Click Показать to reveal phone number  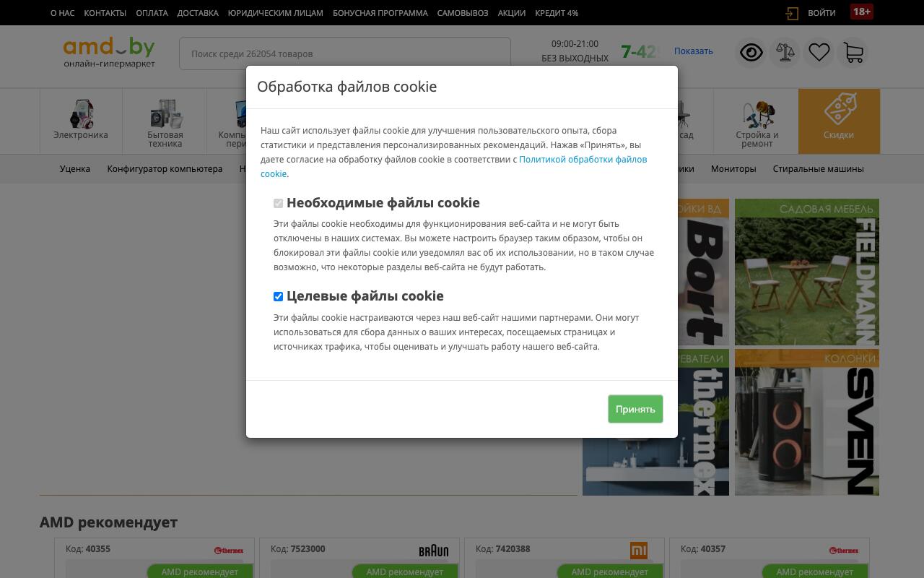pyautogui.click(x=694, y=51)
